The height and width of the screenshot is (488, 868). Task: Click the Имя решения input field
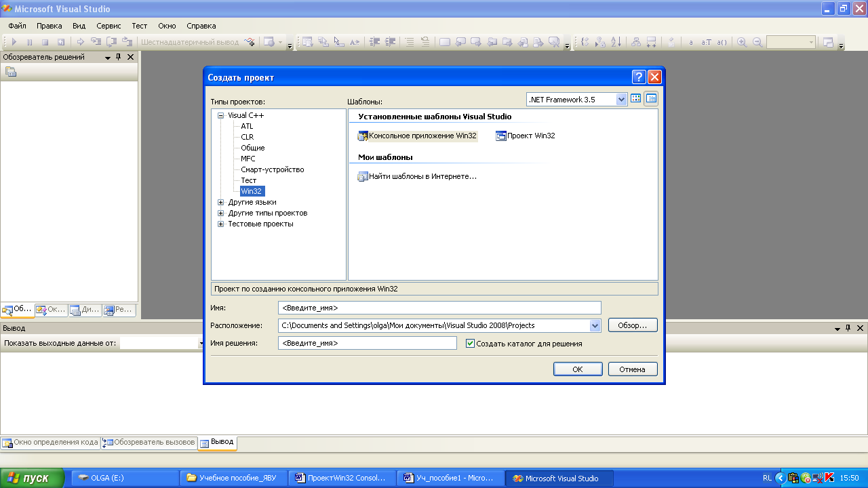click(x=368, y=343)
